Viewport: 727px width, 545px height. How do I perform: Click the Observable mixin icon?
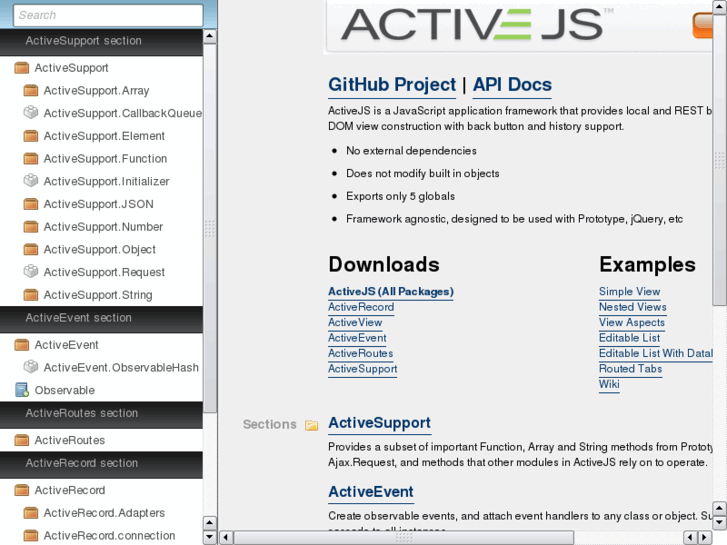point(21,390)
